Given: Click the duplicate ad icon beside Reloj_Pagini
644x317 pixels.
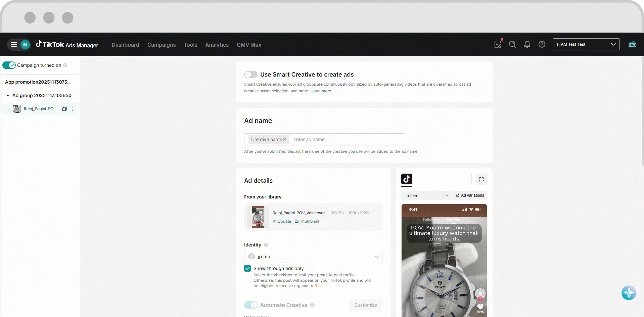Looking at the screenshot, I should 64,109.
